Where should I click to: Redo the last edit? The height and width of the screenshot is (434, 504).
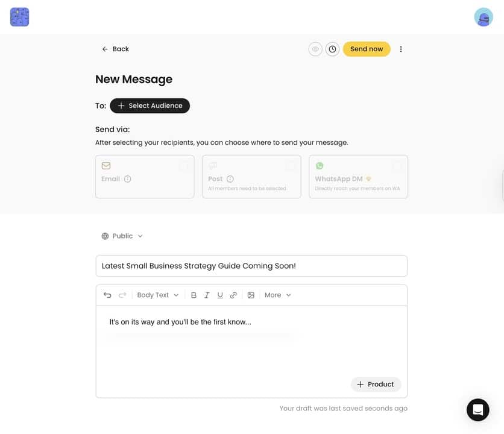click(122, 295)
